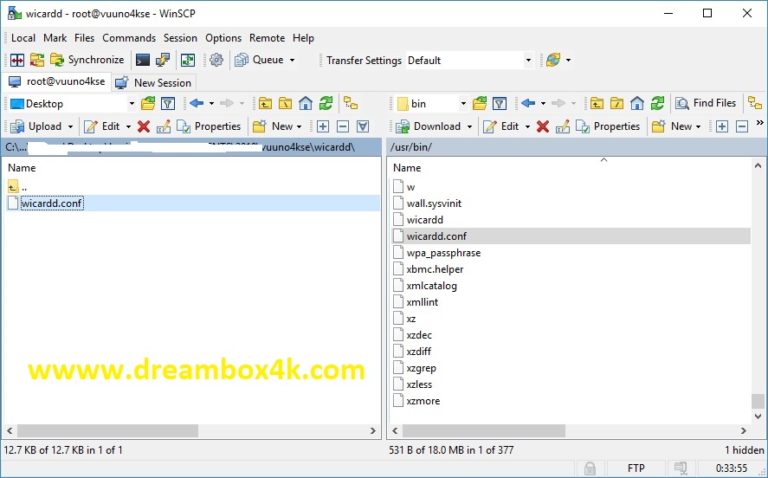Open the New Session tab
The width and height of the screenshot is (768, 478).
(153, 83)
